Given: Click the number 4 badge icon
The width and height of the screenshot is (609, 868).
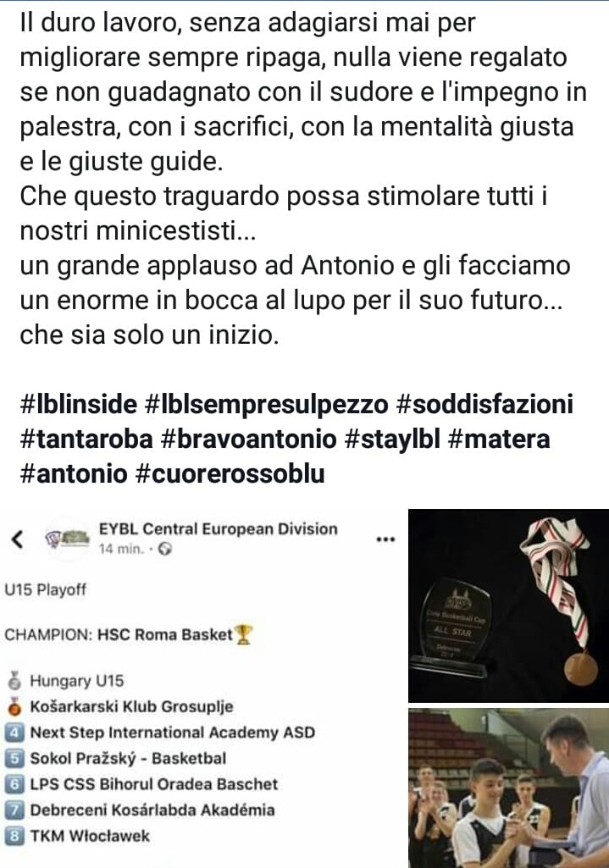Looking at the screenshot, I should click(x=15, y=733).
